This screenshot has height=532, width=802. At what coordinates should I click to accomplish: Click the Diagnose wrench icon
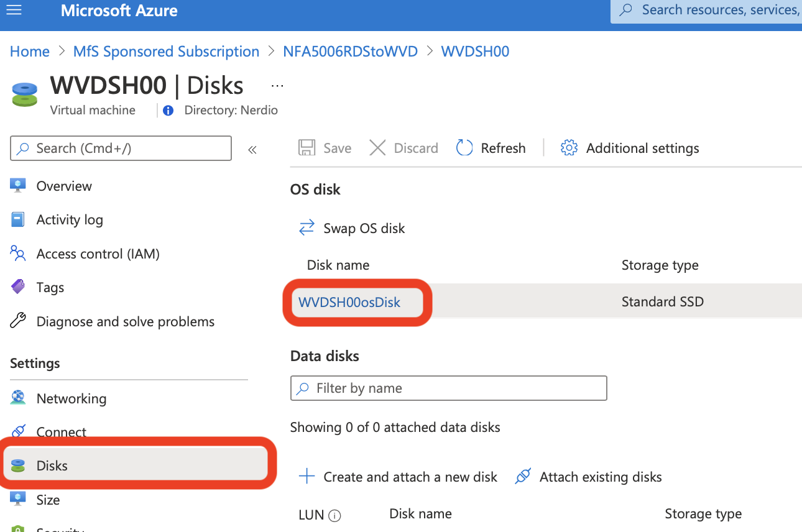coord(18,321)
